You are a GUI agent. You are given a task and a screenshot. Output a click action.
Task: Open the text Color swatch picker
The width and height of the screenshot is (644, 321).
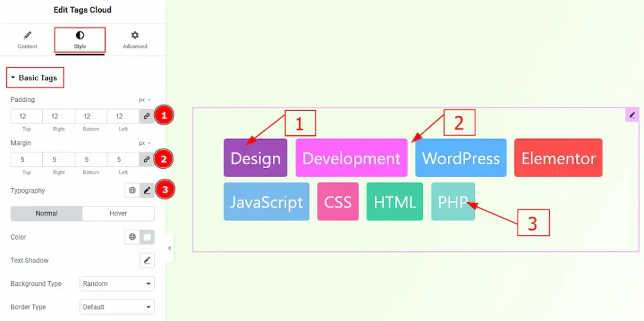pos(147,237)
